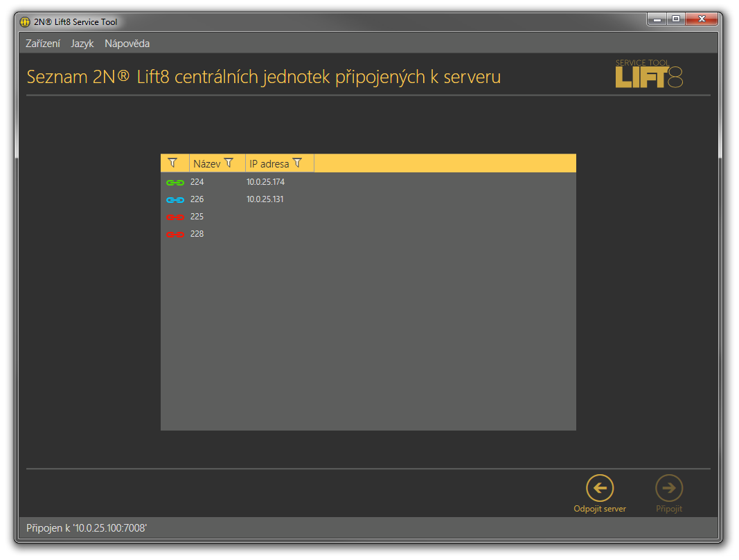Open the Zařízení menu
The image size is (739, 560).
[x=43, y=44]
